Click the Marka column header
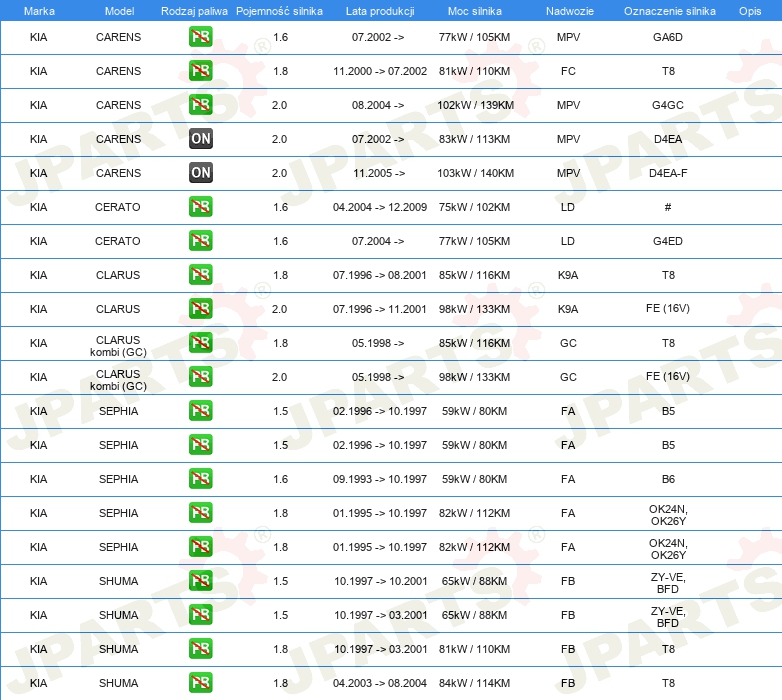The height and width of the screenshot is (700, 782). [38, 10]
